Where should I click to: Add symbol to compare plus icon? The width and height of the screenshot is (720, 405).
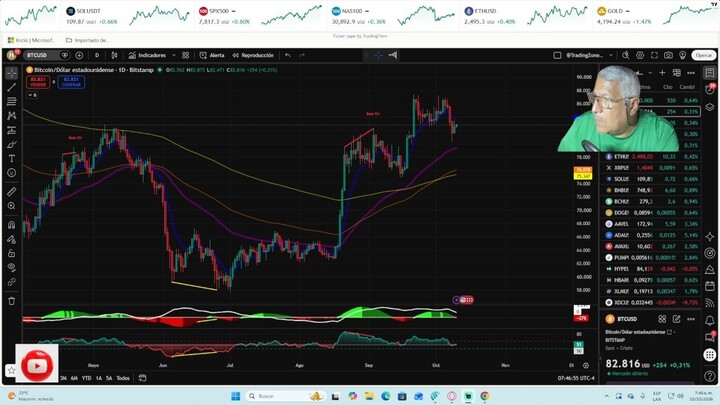point(79,55)
